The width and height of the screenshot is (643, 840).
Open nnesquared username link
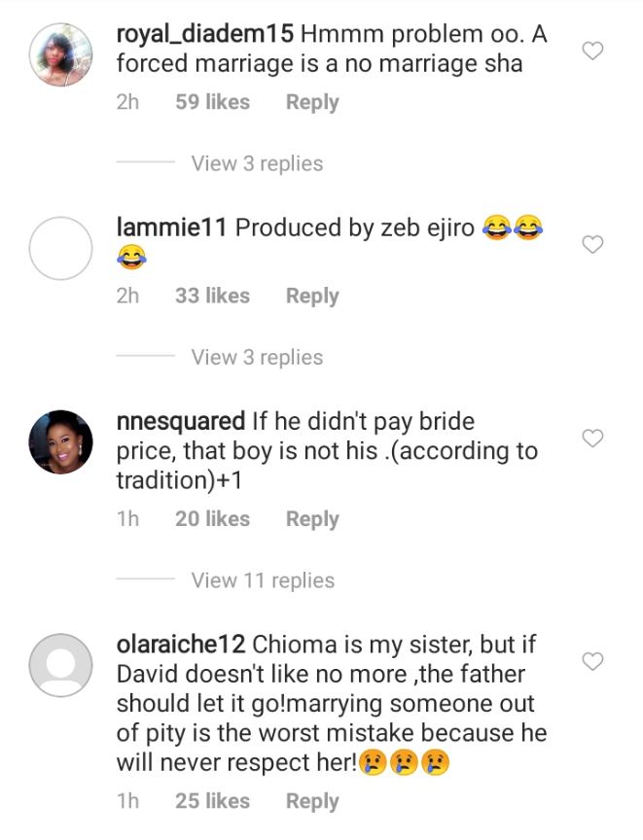point(181,422)
